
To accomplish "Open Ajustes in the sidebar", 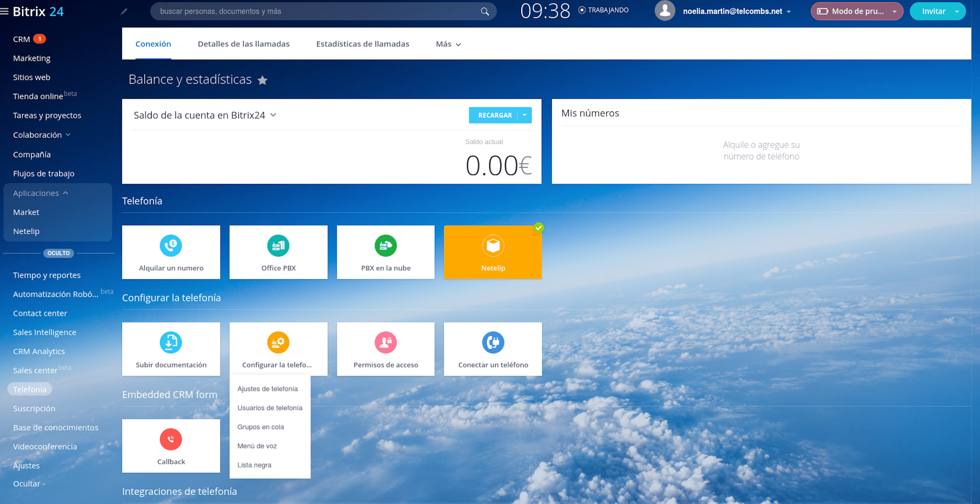I will tap(26, 466).
